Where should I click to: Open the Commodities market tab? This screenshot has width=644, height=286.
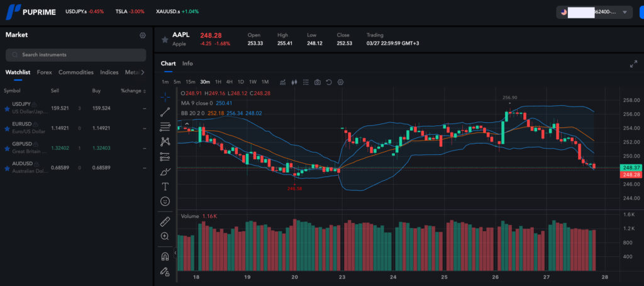point(75,72)
